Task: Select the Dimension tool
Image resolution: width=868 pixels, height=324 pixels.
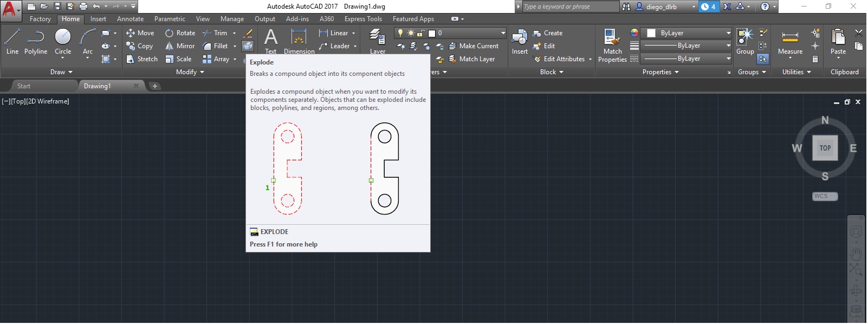Action: click(x=299, y=41)
